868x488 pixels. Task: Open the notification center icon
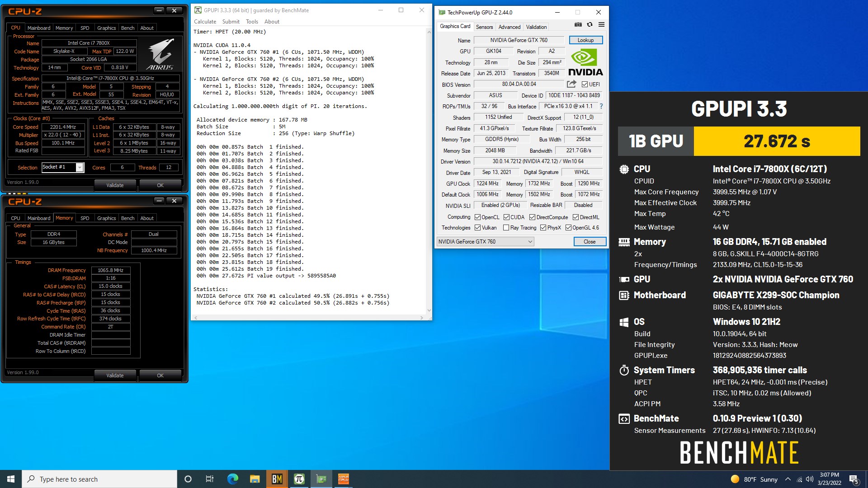point(854,479)
